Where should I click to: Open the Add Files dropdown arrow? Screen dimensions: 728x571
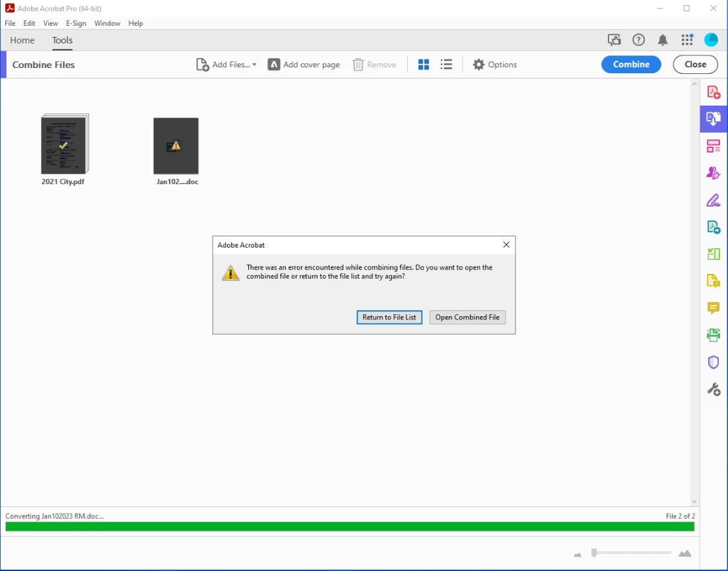point(254,65)
